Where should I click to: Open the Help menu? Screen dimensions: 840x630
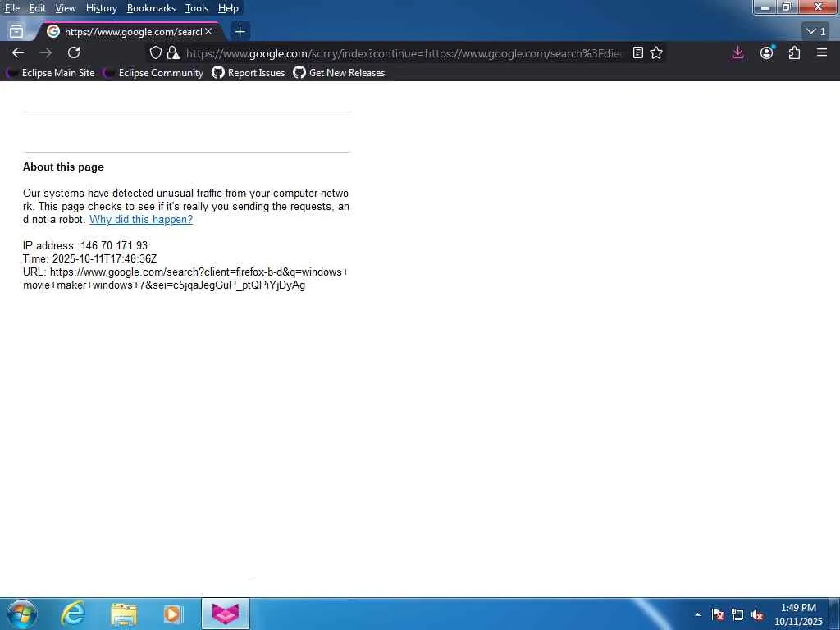point(228,8)
